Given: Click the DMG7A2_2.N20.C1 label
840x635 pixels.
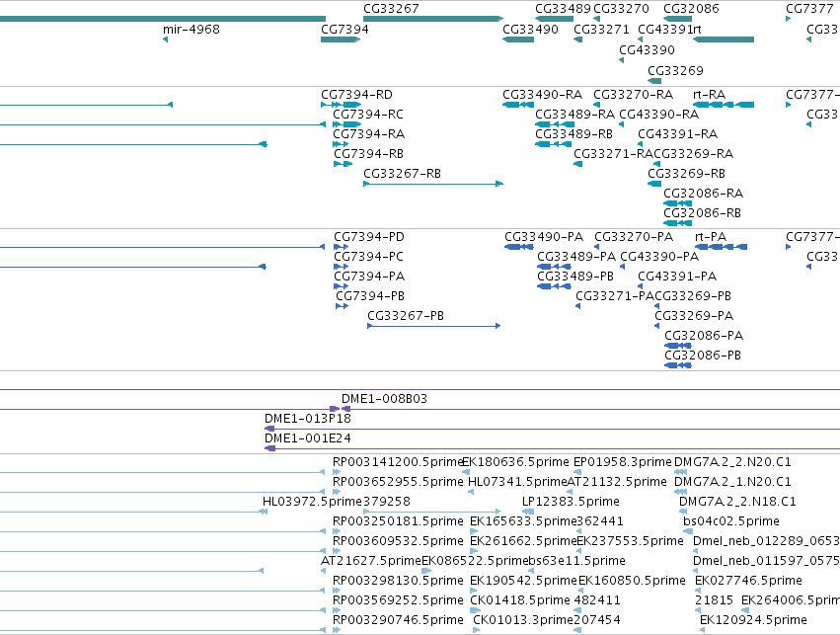Looking at the screenshot, I should [x=732, y=462].
